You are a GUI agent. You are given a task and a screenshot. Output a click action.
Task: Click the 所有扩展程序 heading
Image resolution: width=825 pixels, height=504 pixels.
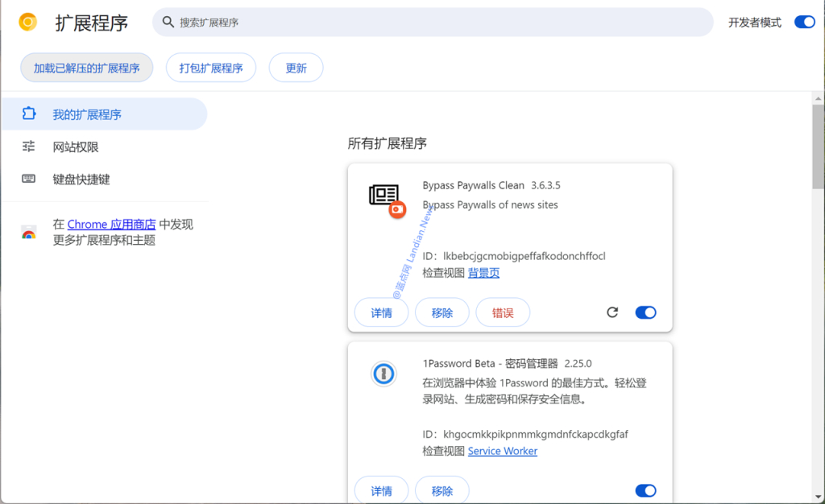[388, 143]
